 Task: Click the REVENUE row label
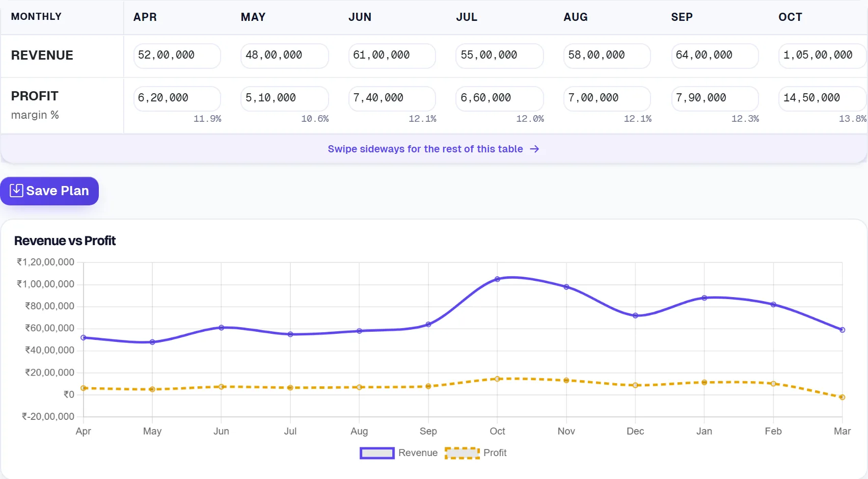pyautogui.click(x=42, y=55)
